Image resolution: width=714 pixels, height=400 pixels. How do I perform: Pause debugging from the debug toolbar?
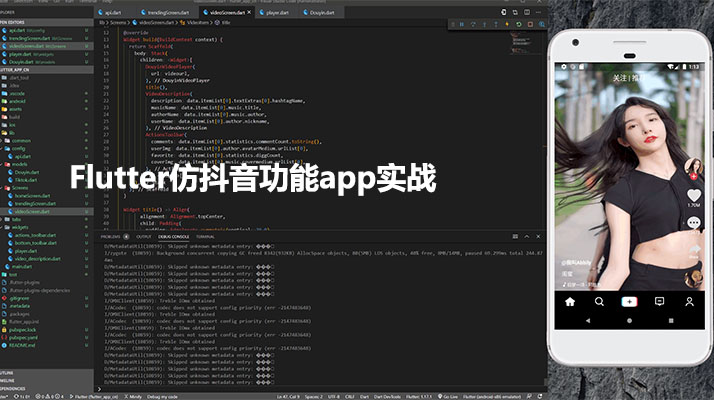click(461, 24)
